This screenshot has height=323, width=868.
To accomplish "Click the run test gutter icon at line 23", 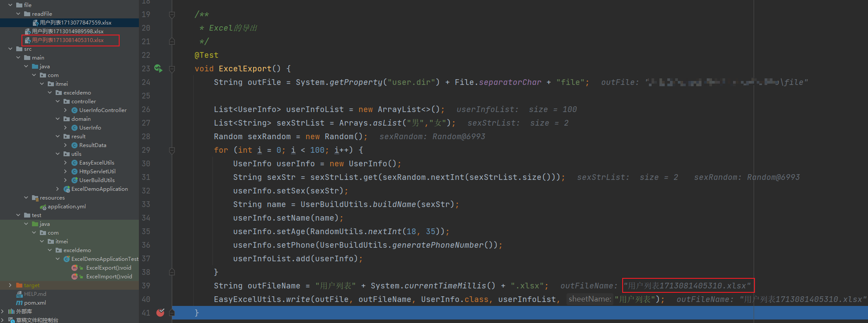I will coord(158,68).
